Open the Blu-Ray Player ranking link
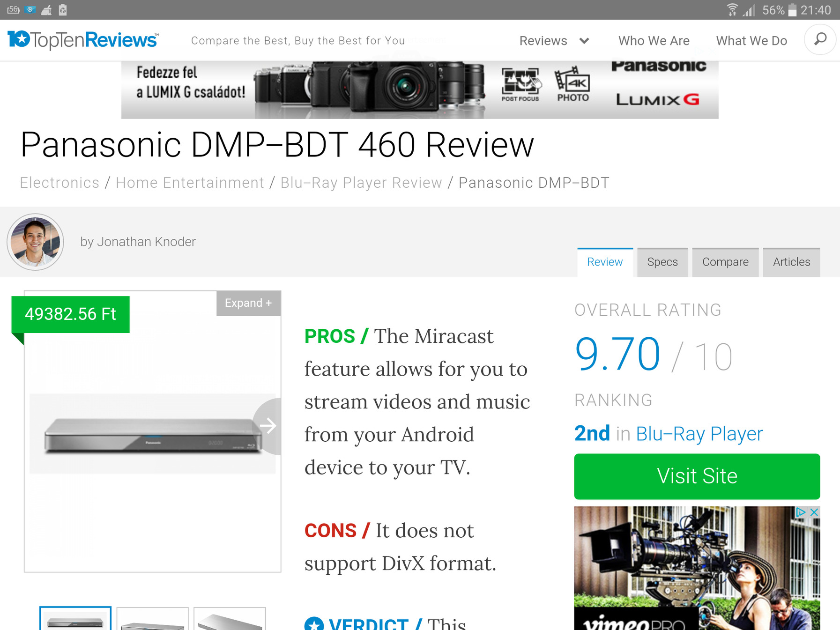Screen dimensions: 840x630 (699, 434)
